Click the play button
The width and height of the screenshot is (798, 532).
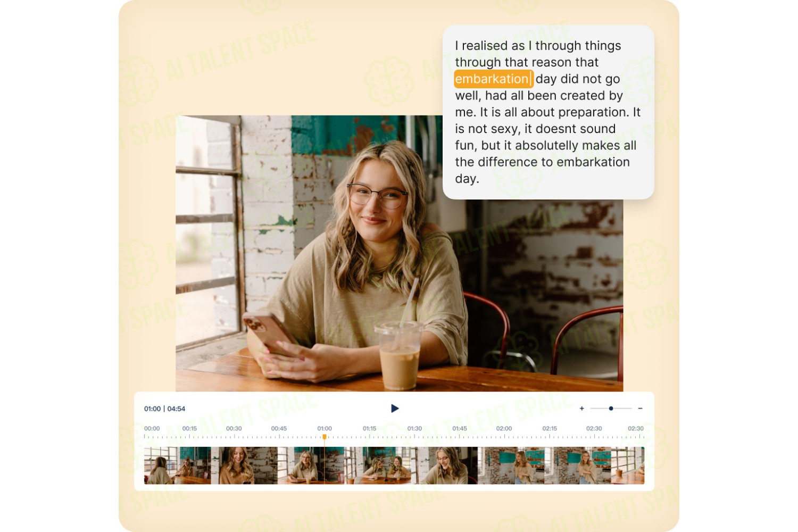click(395, 409)
